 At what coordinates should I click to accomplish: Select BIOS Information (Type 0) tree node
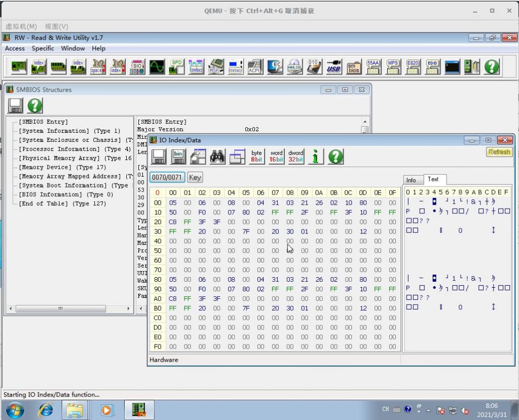pyautogui.click(x=66, y=195)
